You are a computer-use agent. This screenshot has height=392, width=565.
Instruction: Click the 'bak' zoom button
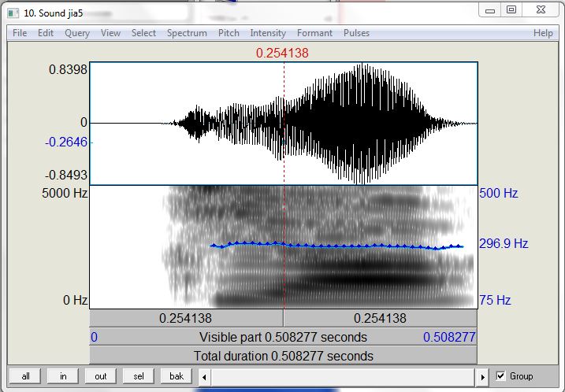pos(177,376)
